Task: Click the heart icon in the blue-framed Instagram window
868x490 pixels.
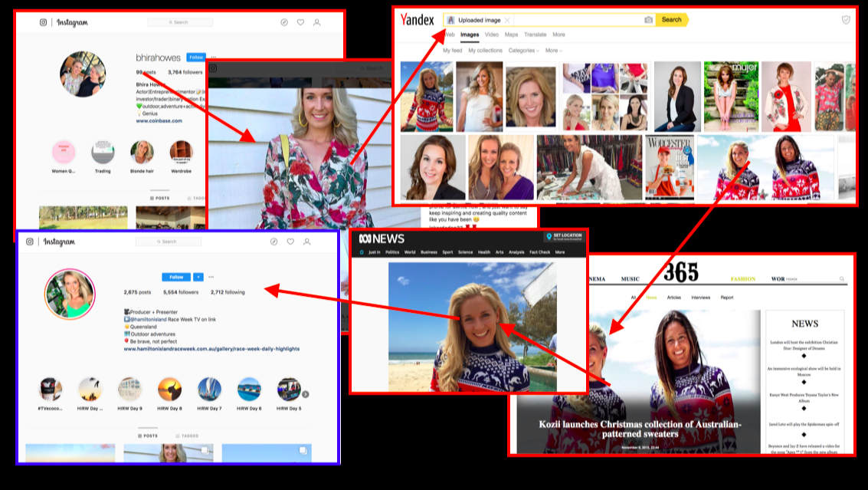Action: click(x=290, y=242)
